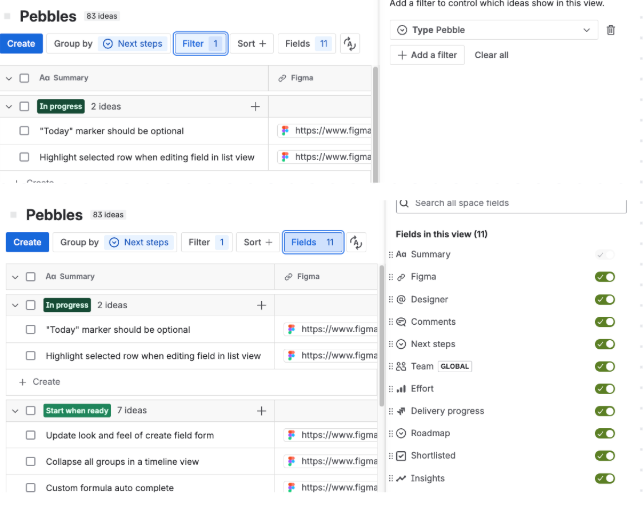
Task: Click bottom list vertical scrollbar
Action: 382,336
